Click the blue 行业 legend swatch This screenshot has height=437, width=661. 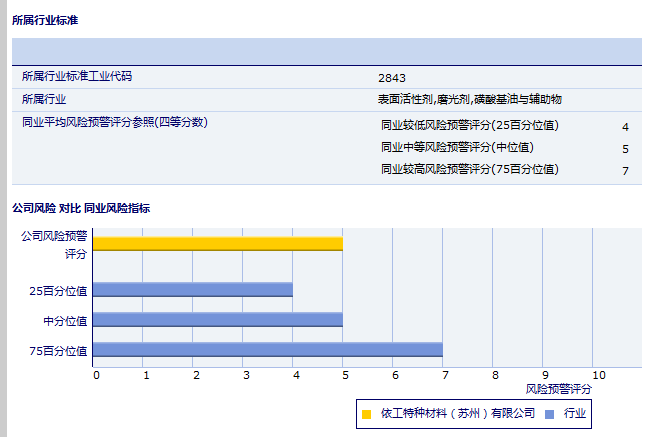[x=550, y=413]
